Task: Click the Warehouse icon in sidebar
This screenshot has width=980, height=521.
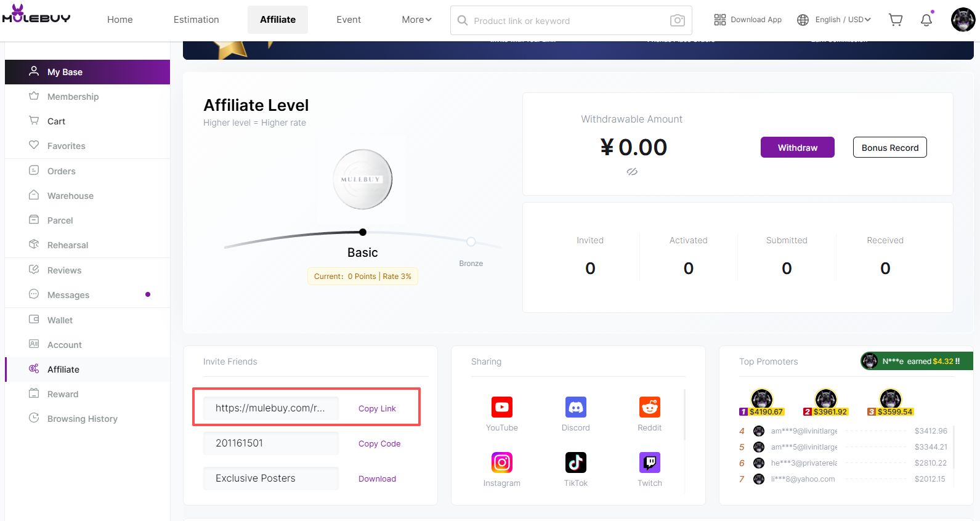Action: [x=34, y=195]
